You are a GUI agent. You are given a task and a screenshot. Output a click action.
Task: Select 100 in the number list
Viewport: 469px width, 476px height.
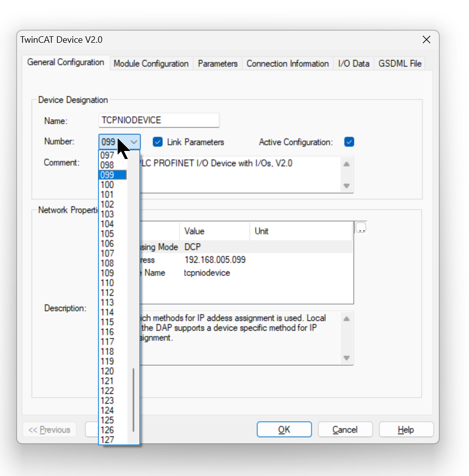coord(113,185)
